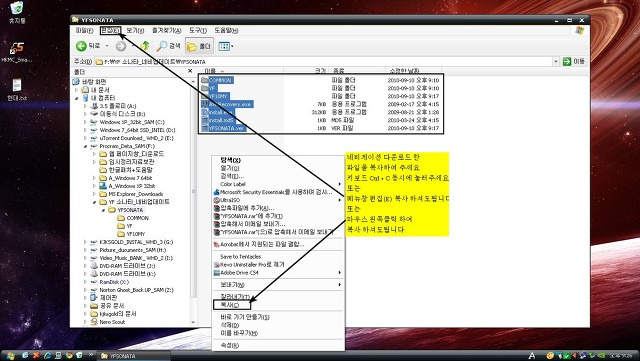Click the grey Forward arrow button

click(x=120, y=46)
